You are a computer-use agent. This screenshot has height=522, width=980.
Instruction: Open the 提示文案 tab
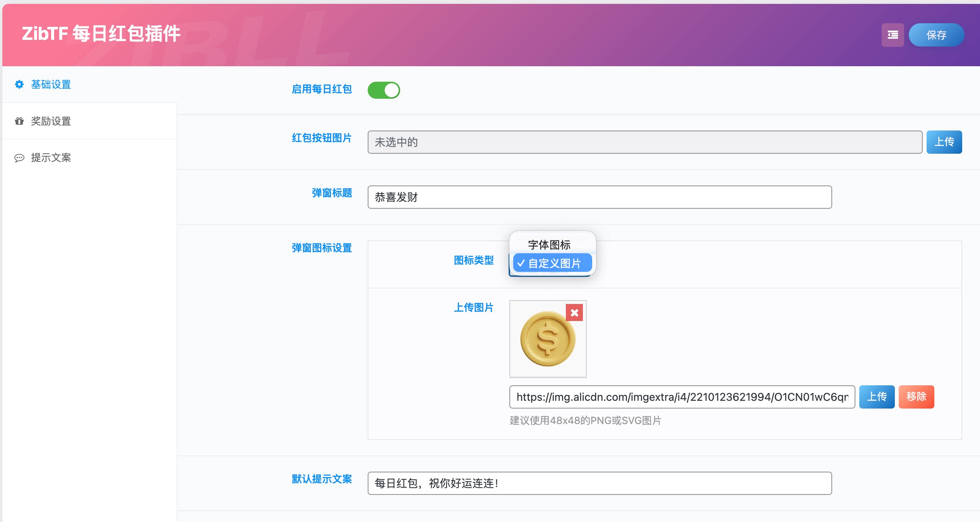coord(51,158)
